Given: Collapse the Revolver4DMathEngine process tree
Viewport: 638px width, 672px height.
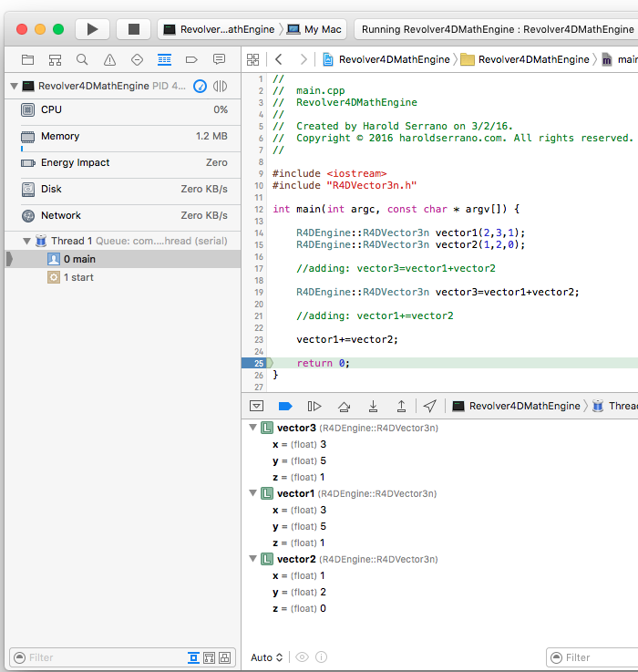Looking at the screenshot, I should 15,86.
